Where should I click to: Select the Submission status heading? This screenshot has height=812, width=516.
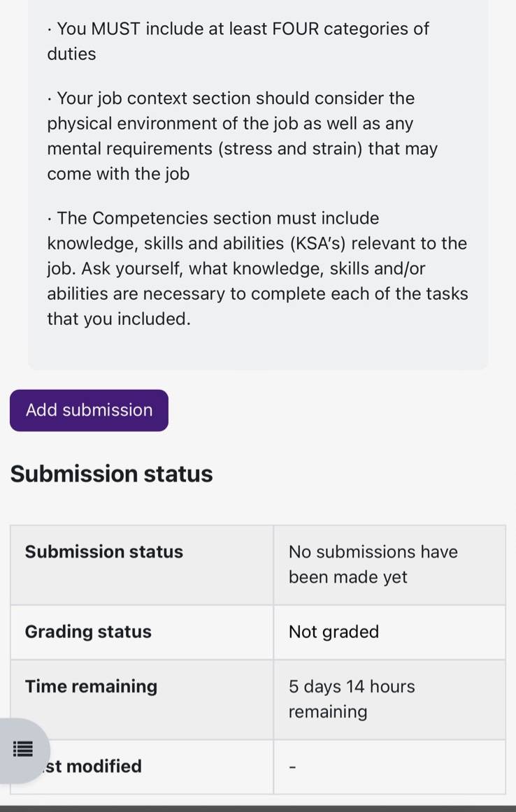[x=111, y=473]
